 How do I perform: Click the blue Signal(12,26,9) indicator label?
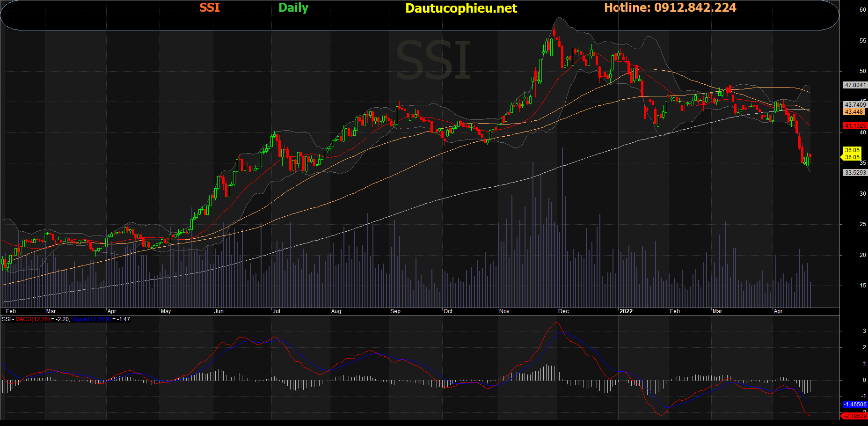pos(91,319)
